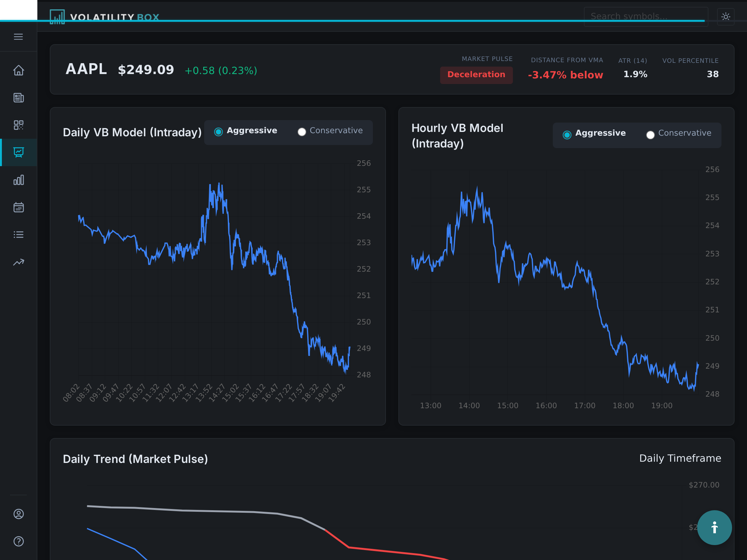The width and height of the screenshot is (747, 560).
Task: Open the trending arrow sidebar icon
Action: [x=19, y=262]
